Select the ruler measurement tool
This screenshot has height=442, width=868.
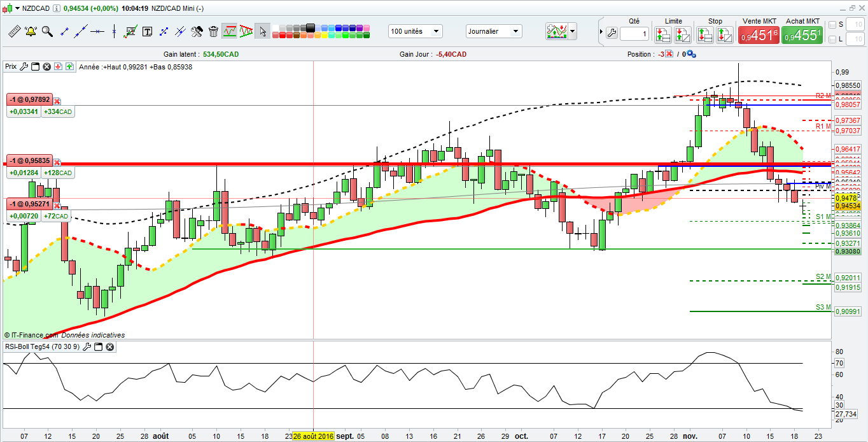pos(14,31)
